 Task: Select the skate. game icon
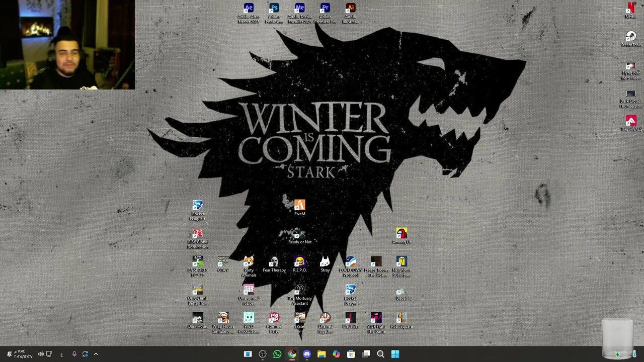point(300,320)
